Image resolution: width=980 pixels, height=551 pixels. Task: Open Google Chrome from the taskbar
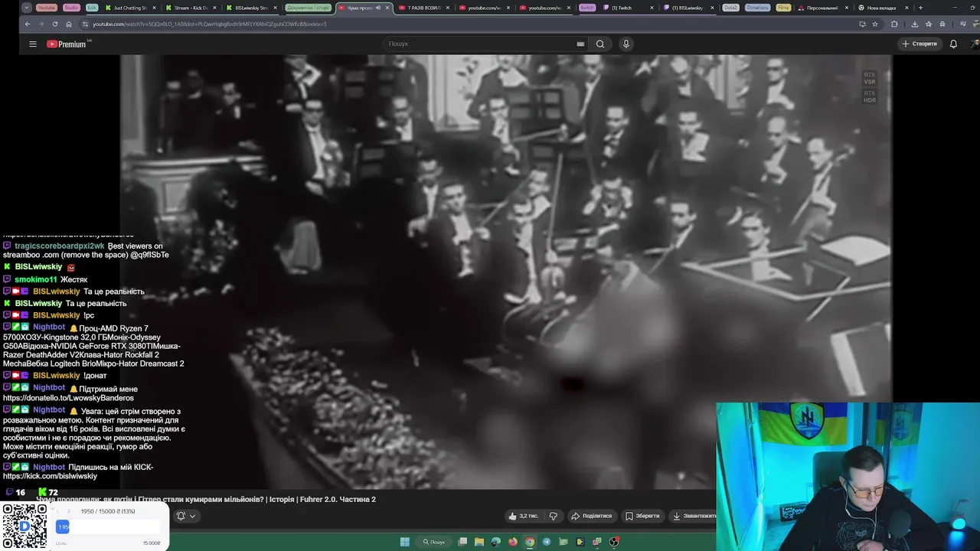[x=530, y=542]
